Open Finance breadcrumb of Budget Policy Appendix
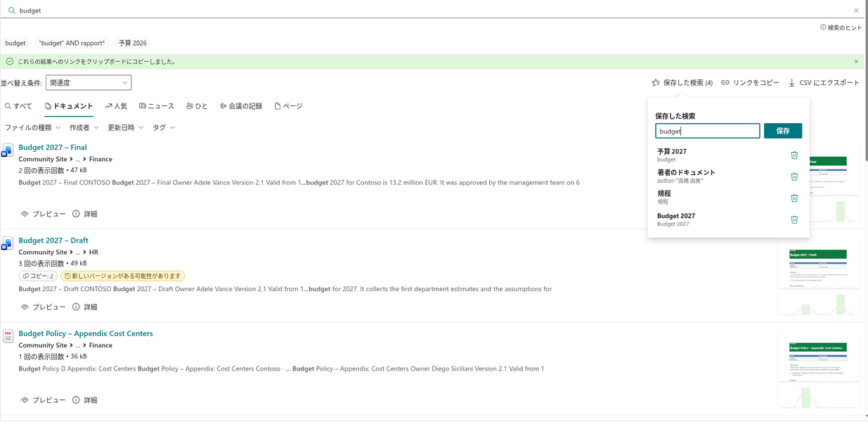This screenshot has height=443, width=868. click(101, 345)
